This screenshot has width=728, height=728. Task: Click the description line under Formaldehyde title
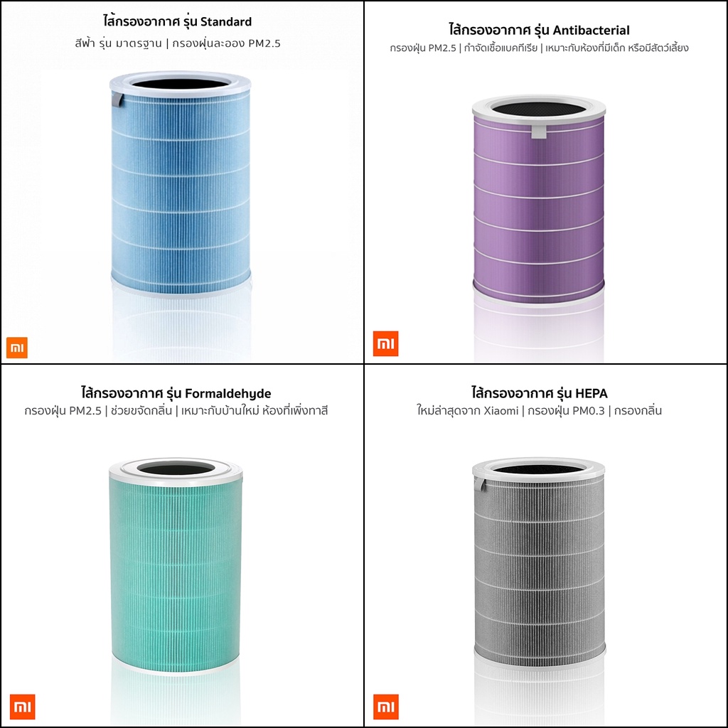tap(176, 411)
